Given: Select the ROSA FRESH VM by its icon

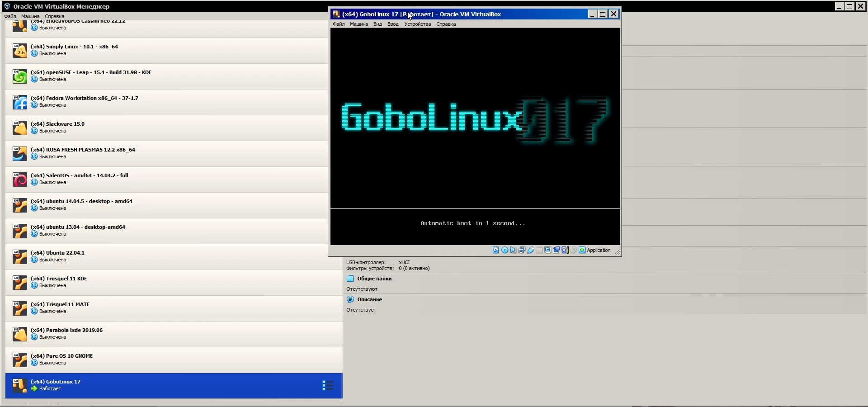Looking at the screenshot, I should [19, 153].
